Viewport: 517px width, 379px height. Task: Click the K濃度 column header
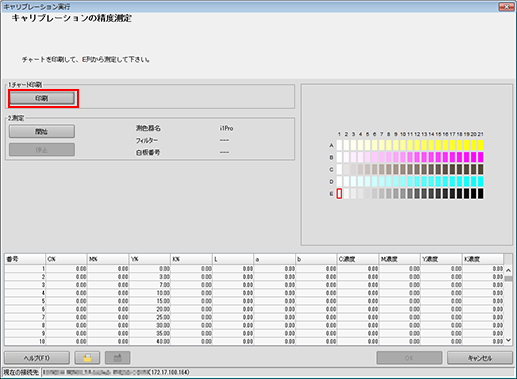483,259
